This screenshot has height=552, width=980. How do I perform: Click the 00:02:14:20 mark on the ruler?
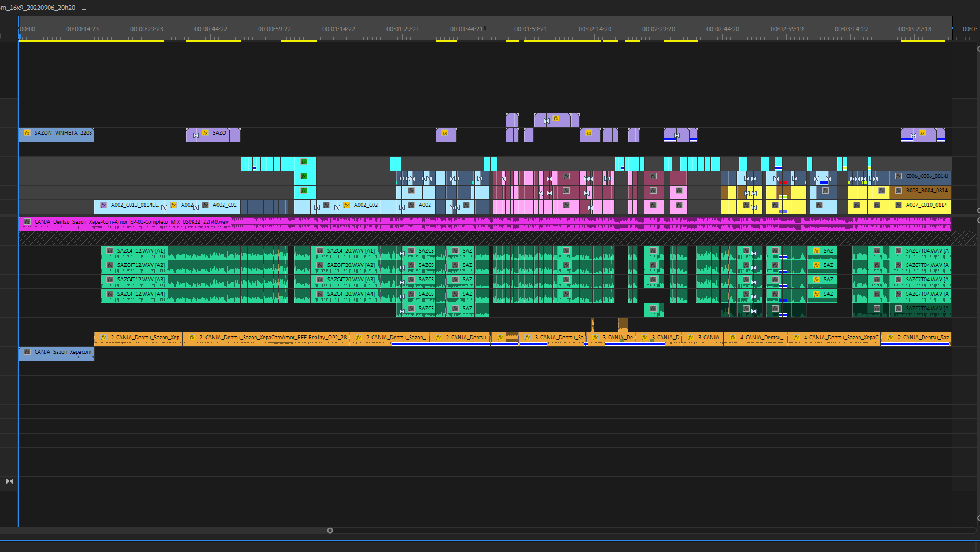[595, 29]
